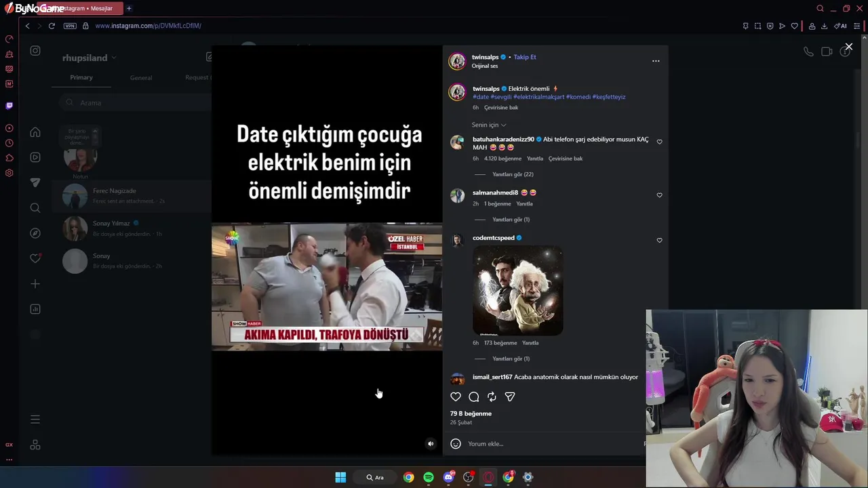Open a new browser tab
Image resolution: width=868 pixels, height=488 pixels.
(129, 8)
